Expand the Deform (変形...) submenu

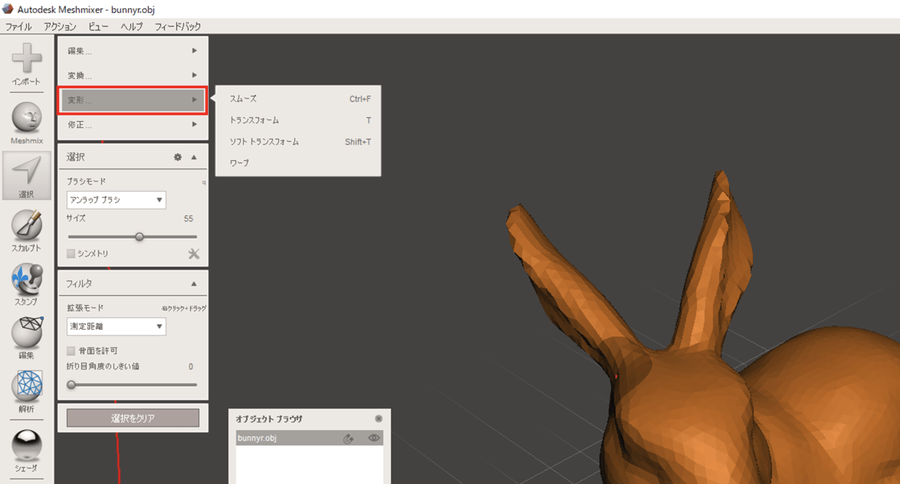(x=133, y=100)
